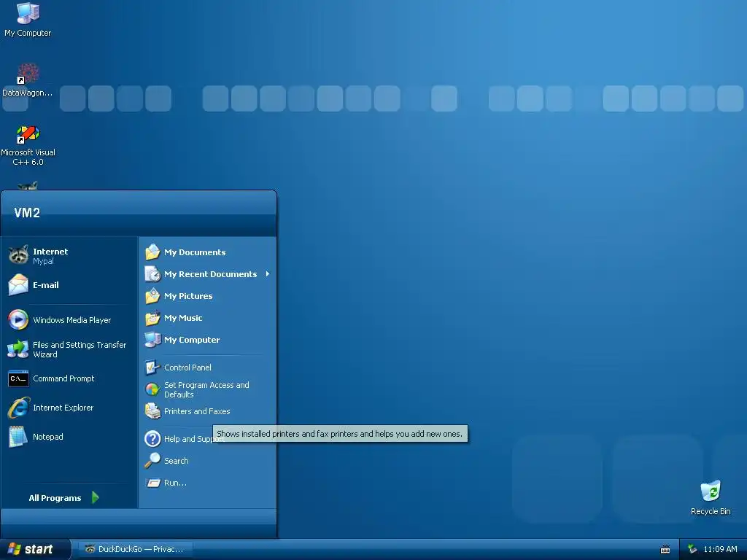Viewport: 747px width, 560px height.
Task: Choose My Music label
Action: click(x=183, y=318)
